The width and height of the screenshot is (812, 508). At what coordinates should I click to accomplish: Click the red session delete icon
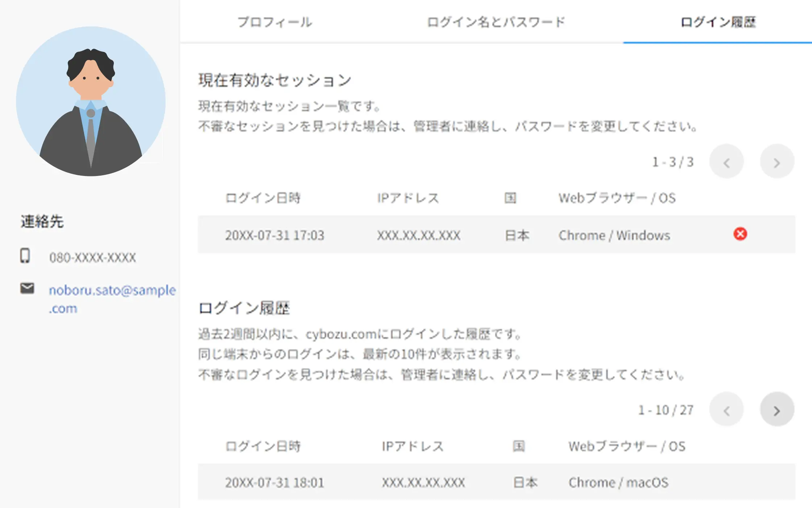coord(740,234)
